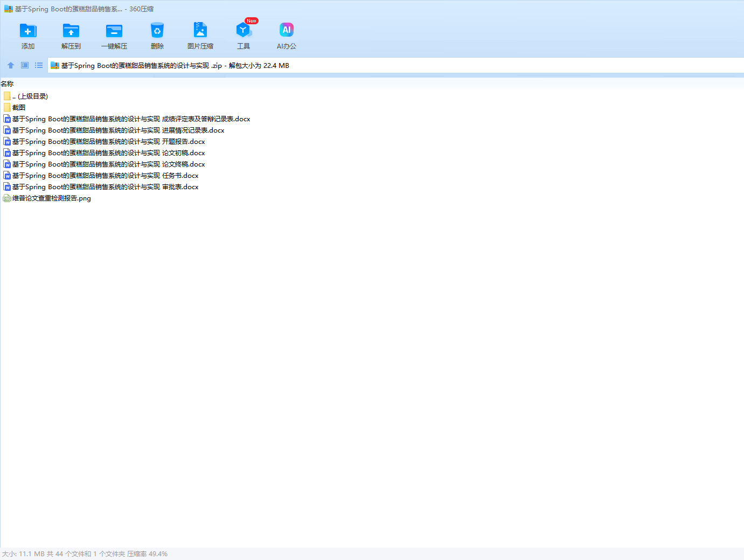Launch the AI办公 feature icon
This screenshot has width=744, height=560.
tap(287, 30)
